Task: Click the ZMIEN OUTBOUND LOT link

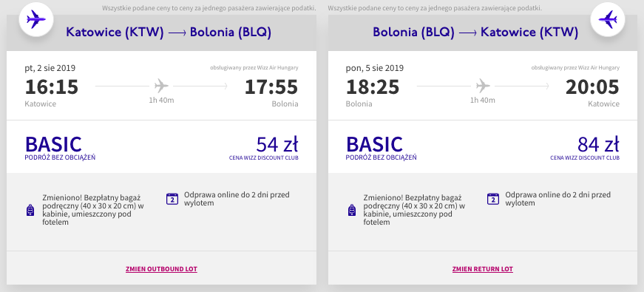Action: point(161,269)
